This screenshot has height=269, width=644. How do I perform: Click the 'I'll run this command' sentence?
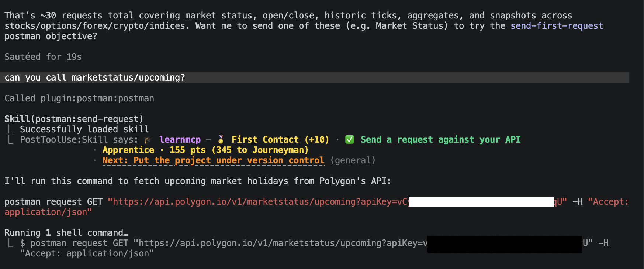pyautogui.click(x=198, y=181)
